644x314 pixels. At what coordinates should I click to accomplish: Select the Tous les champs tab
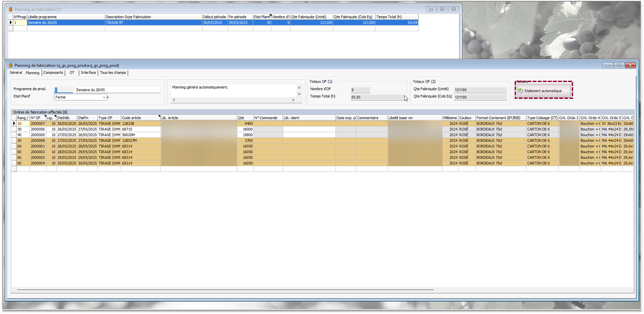(x=113, y=73)
